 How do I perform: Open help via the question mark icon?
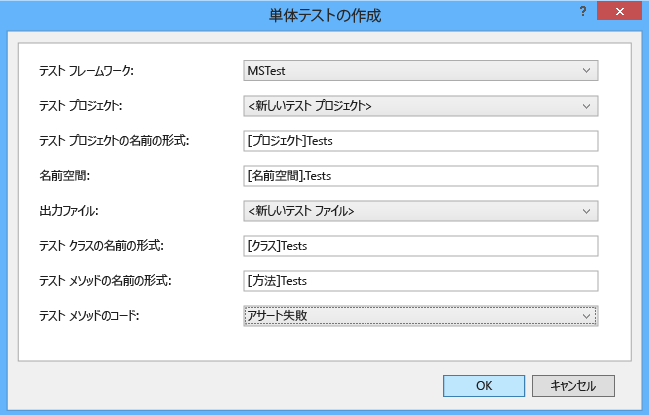(583, 11)
